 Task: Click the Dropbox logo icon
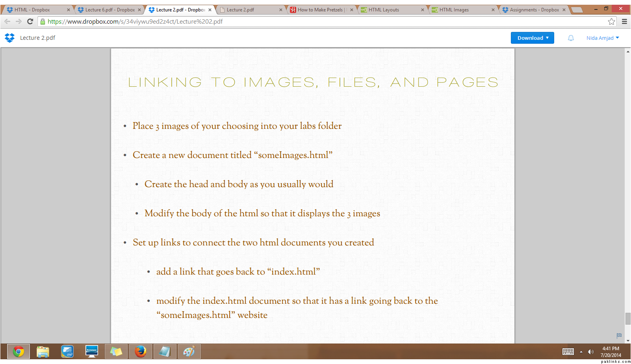[9, 38]
